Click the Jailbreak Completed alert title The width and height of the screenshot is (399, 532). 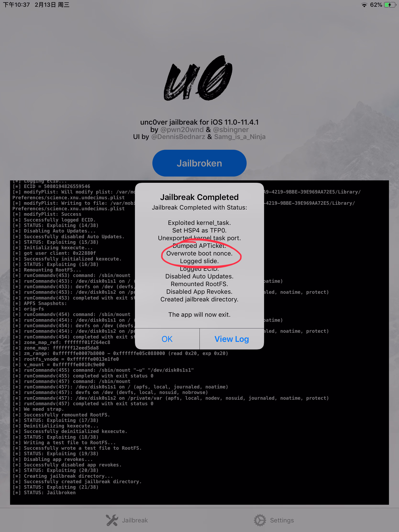pyautogui.click(x=199, y=197)
